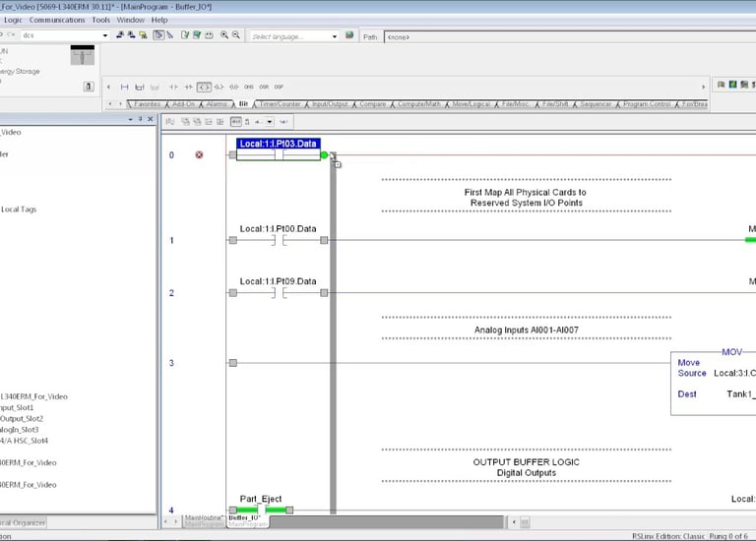Click the Zoom In magnifier icon
756x541 pixels.
pos(224,35)
